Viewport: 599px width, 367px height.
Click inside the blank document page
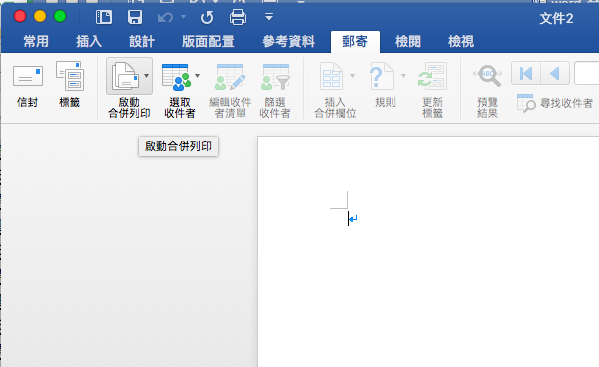coord(428,252)
